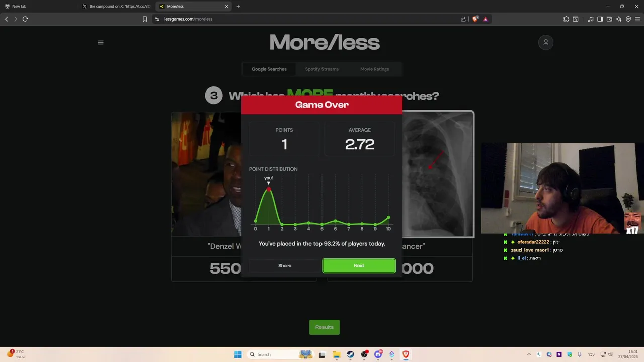Viewport: 644px width, 362px height.
Task: Click the Denzel Washington photo card
Action: 206,174
